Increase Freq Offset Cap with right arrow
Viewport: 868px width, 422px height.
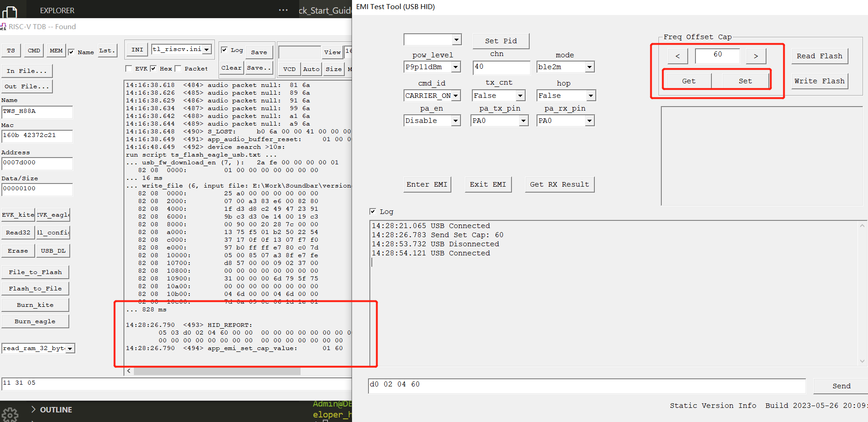point(756,56)
